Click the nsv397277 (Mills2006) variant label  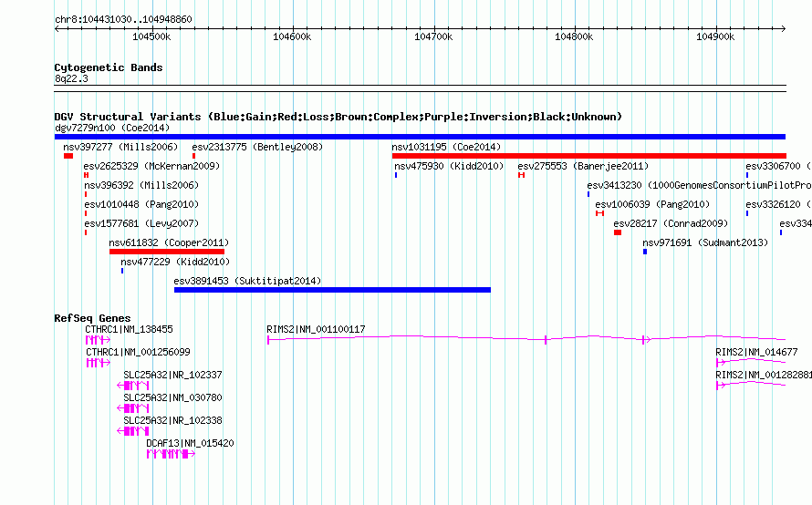120,147
